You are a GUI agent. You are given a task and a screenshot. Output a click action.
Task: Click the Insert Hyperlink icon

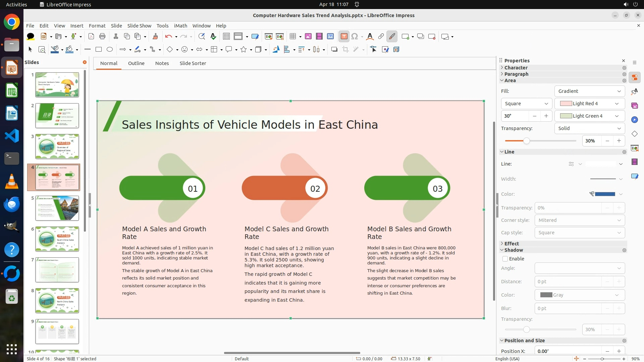(381, 37)
